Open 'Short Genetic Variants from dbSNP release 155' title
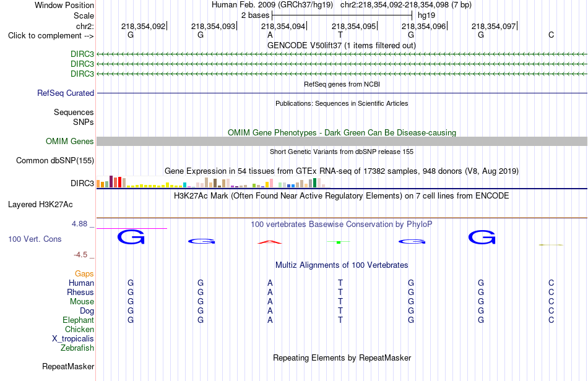This screenshot has width=588, height=381. coord(342,152)
